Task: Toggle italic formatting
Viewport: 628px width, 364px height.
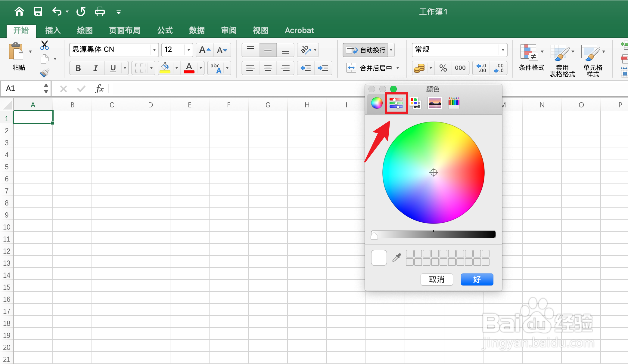Action: pyautogui.click(x=95, y=68)
